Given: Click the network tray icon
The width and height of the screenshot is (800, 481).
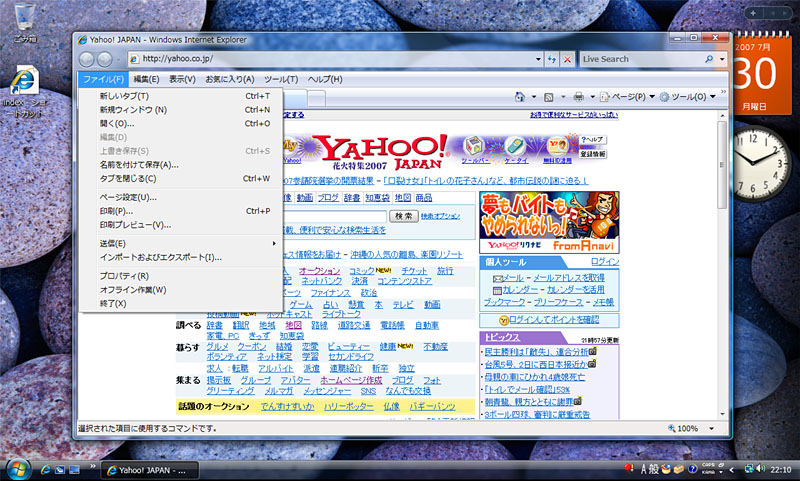Looking at the screenshot, I should [748, 469].
